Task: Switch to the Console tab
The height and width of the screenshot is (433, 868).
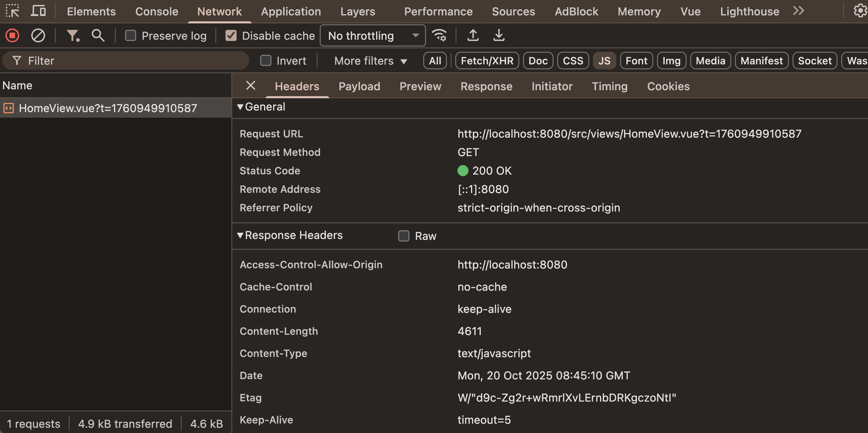Action: (157, 11)
